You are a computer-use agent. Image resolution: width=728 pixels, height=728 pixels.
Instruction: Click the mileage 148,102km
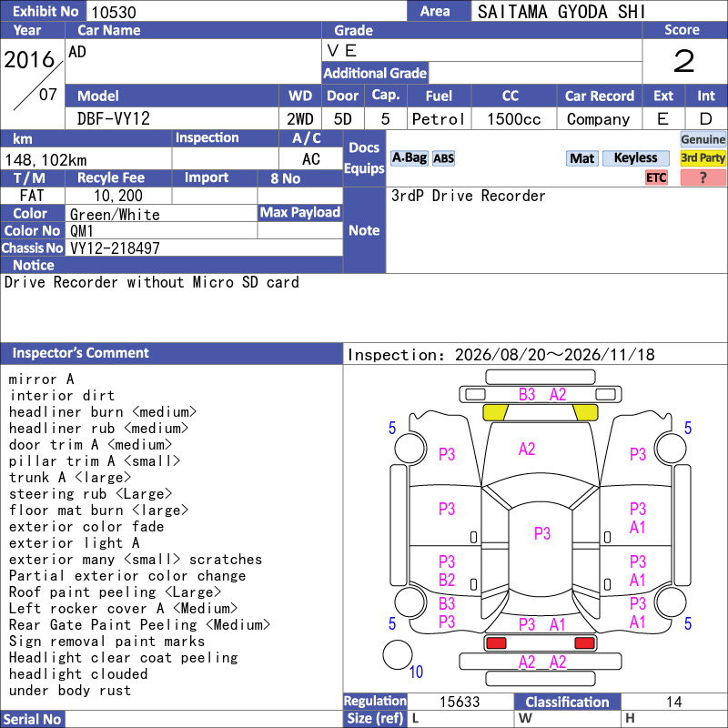point(45,160)
